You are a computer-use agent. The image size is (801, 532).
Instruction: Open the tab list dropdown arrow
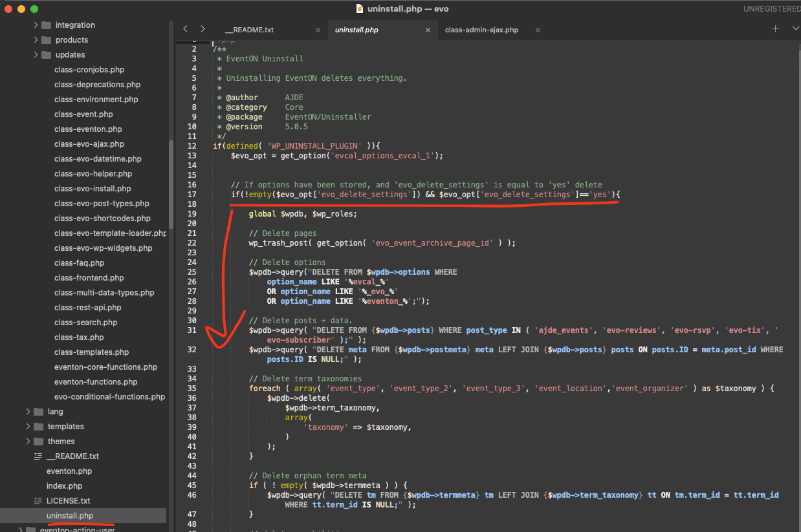click(795, 29)
